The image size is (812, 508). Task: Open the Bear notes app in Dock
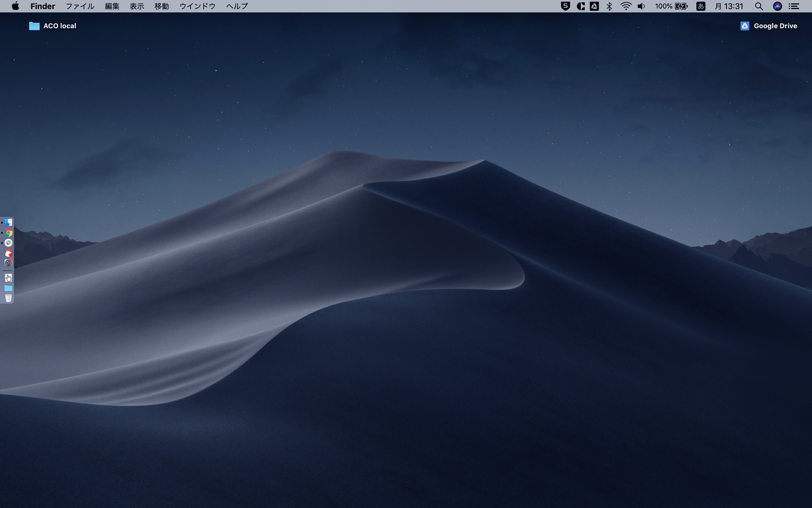tap(8, 253)
